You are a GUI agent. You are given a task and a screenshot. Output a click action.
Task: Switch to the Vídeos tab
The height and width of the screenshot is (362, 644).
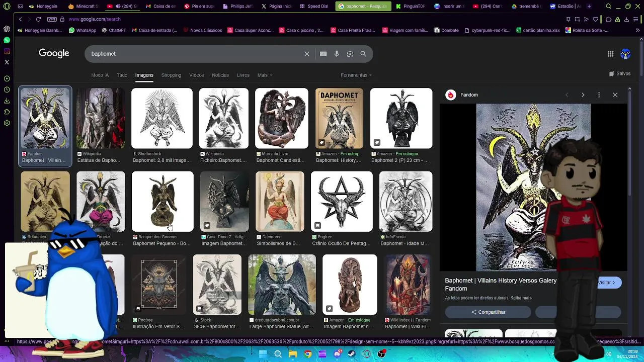point(196,75)
